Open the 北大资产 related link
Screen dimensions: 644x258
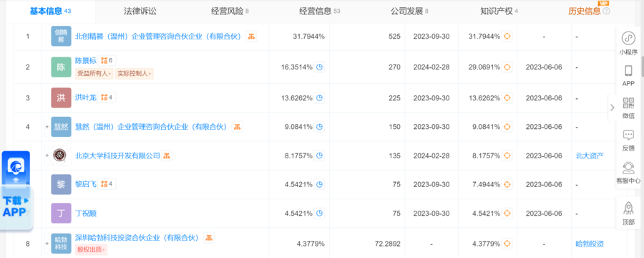pyautogui.click(x=590, y=156)
